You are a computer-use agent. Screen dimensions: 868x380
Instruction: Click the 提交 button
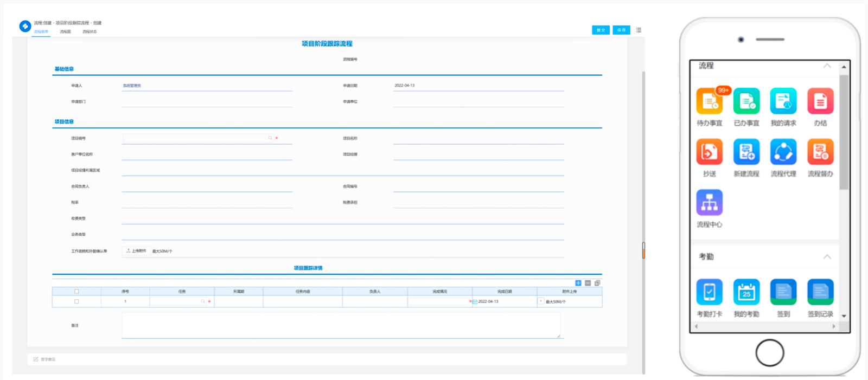coord(601,30)
